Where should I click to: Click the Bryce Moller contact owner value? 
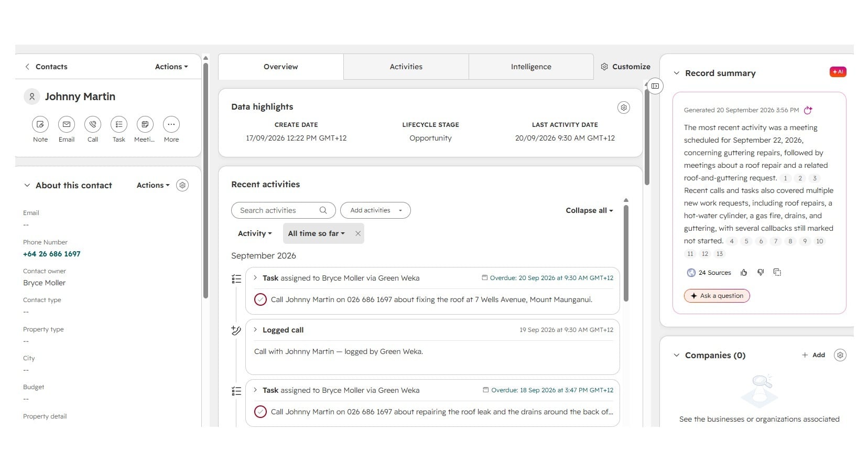pos(45,283)
